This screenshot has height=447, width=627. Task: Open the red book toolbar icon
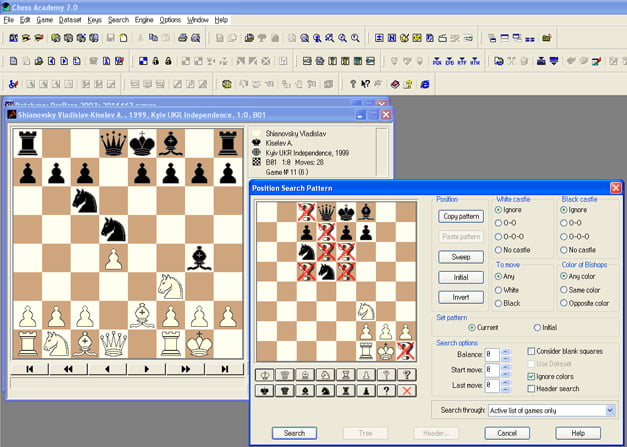pyautogui.click(x=395, y=84)
